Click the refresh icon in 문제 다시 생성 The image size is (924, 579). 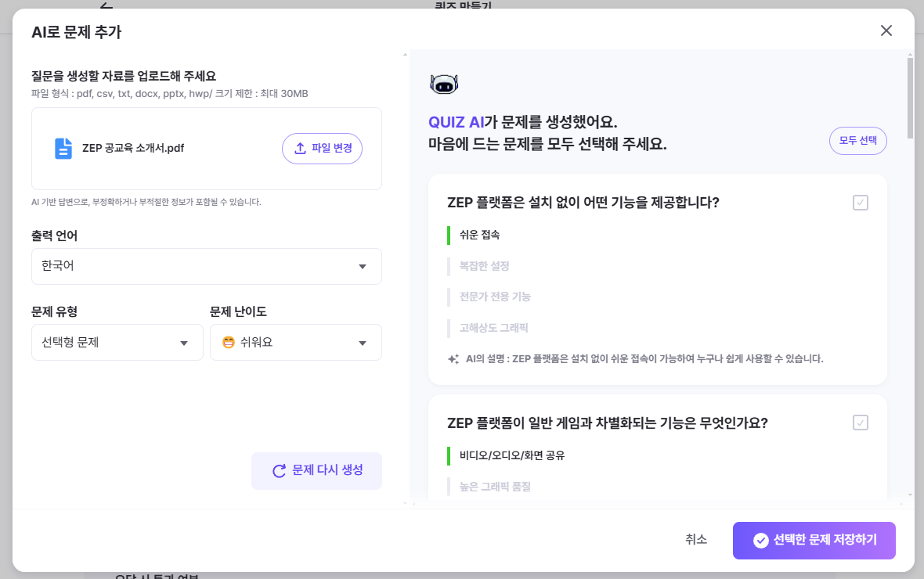[279, 471]
